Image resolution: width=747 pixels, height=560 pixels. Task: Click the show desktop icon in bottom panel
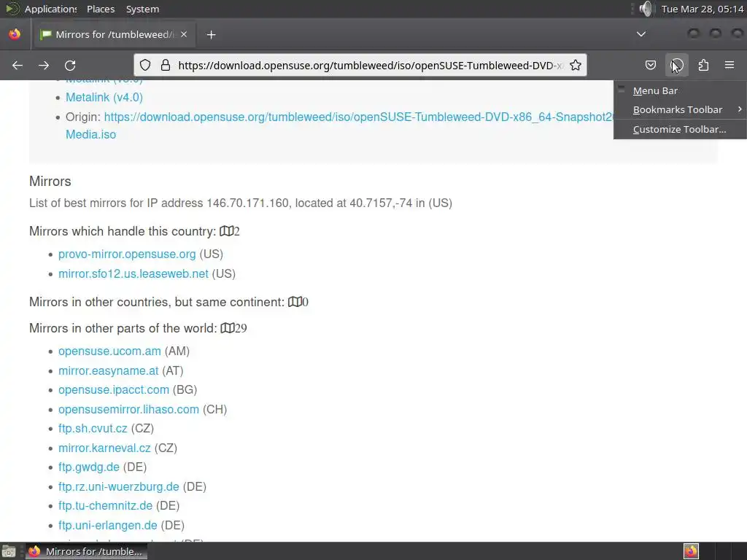[x=9, y=552]
